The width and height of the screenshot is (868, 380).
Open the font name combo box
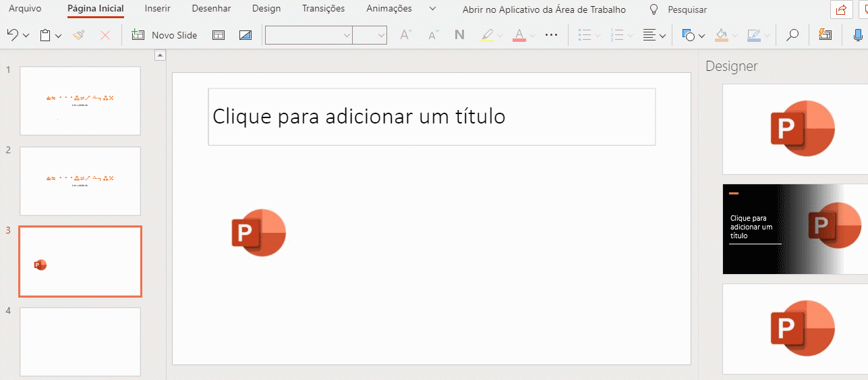tap(309, 35)
